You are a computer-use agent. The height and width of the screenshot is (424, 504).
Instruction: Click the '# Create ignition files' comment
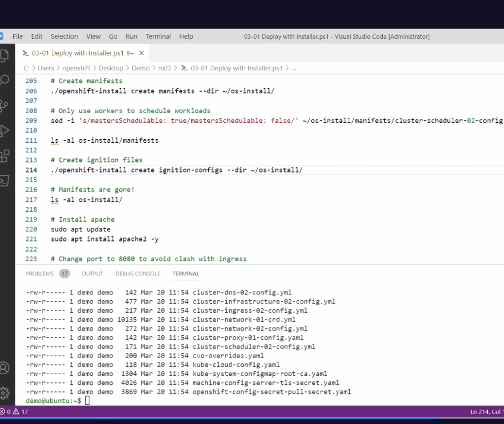tap(97, 160)
